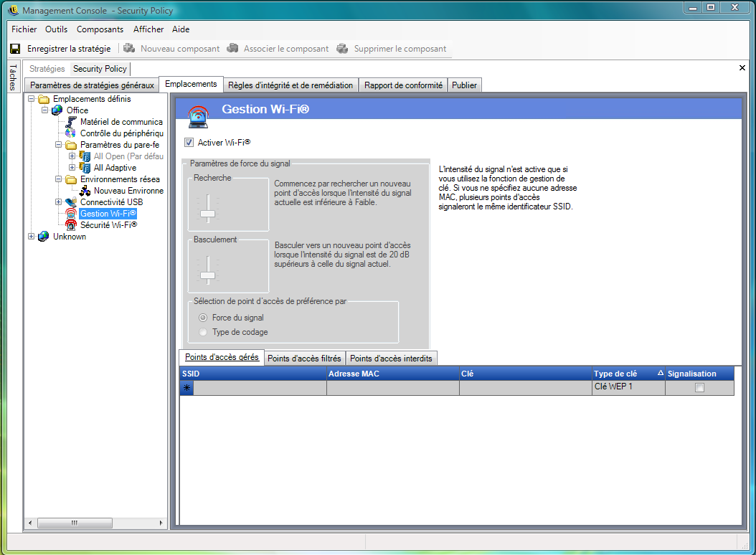Click the All Adaptive firewall icon

tap(85, 168)
